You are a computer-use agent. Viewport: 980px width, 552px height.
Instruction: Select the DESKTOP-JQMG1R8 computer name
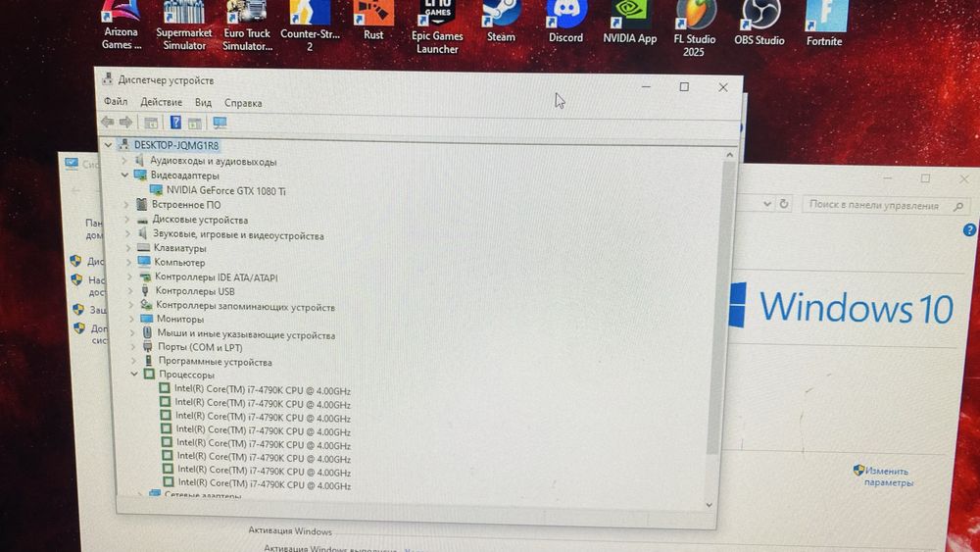(x=176, y=145)
